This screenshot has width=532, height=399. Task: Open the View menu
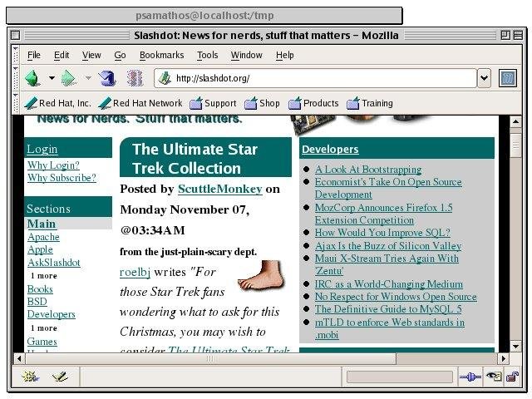coord(91,55)
